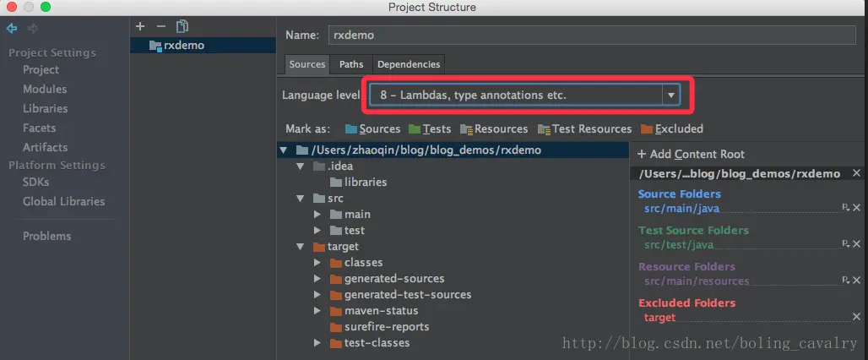Image resolution: width=868 pixels, height=360 pixels.
Task: Expand the generated-test-sources folder node
Action: point(317,295)
